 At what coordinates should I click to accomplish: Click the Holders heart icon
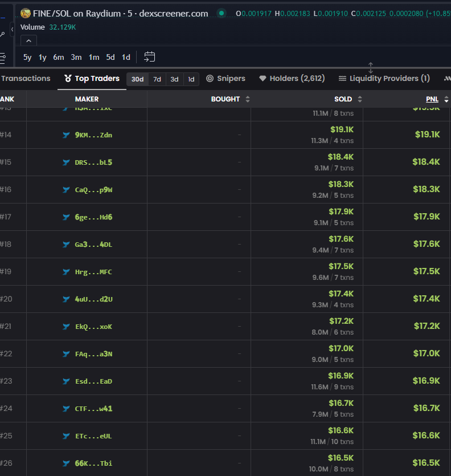263,78
